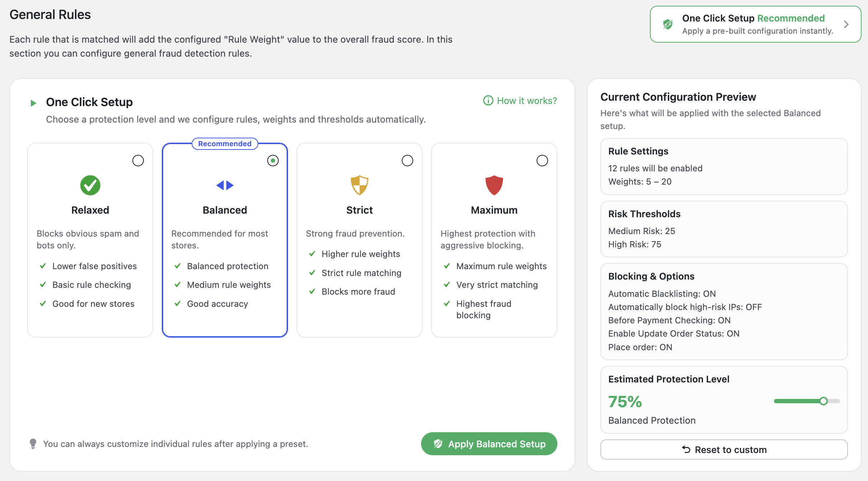Click 'High Risk: 75' text
This screenshot has height=481, width=868.
(x=635, y=244)
